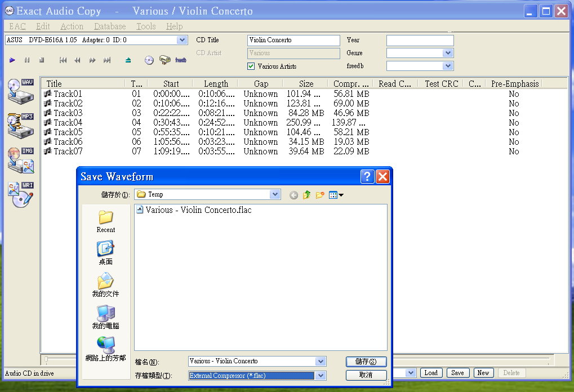Go back using the dialog Back arrow

pyautogui.click(x=293, y=195)
